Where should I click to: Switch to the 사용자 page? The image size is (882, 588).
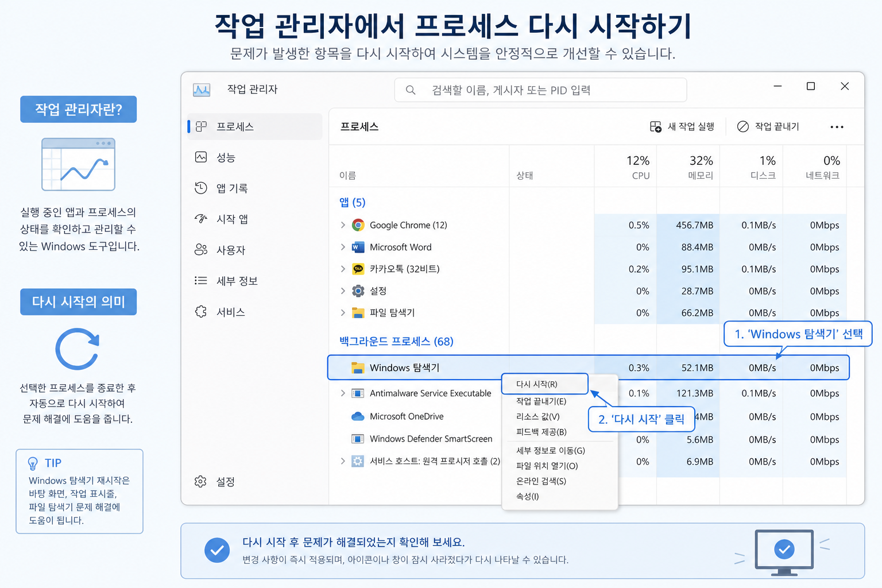(255, 250)
